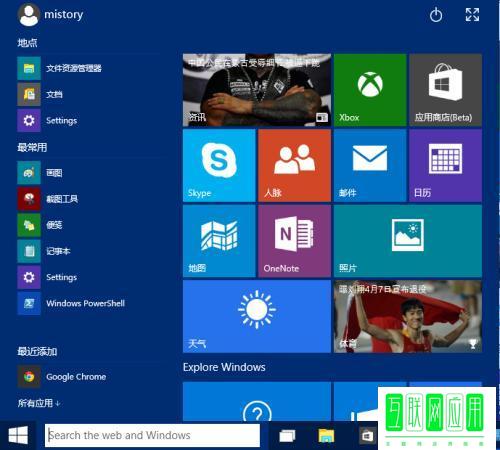Open the mistory user account avatar
This screenshot has width=500, height=450.
29,15
